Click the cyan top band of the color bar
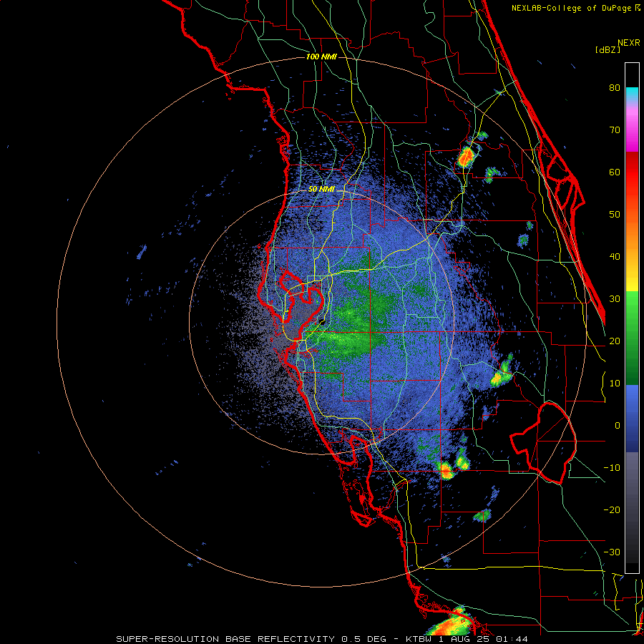644x644 pixels. point(632,93)
